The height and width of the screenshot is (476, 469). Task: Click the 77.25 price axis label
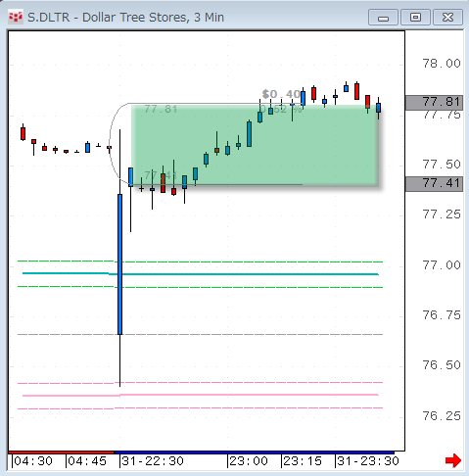tap(442, 214)
